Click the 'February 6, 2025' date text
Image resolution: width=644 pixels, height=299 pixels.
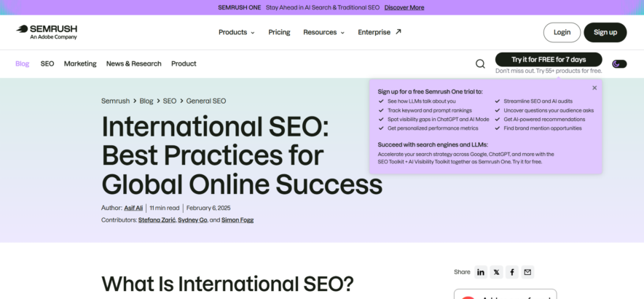[x=208, y=208]
